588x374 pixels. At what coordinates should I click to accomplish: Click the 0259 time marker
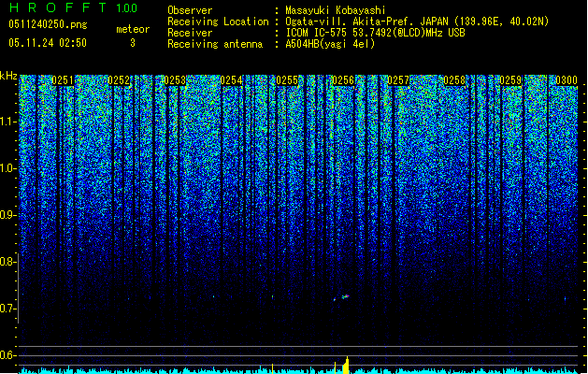pos(510,80)
